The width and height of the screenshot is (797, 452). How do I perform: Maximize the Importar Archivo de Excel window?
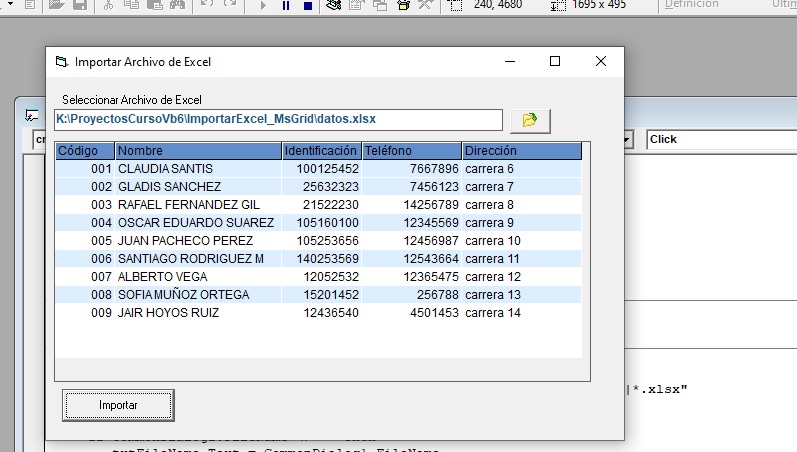555,61
